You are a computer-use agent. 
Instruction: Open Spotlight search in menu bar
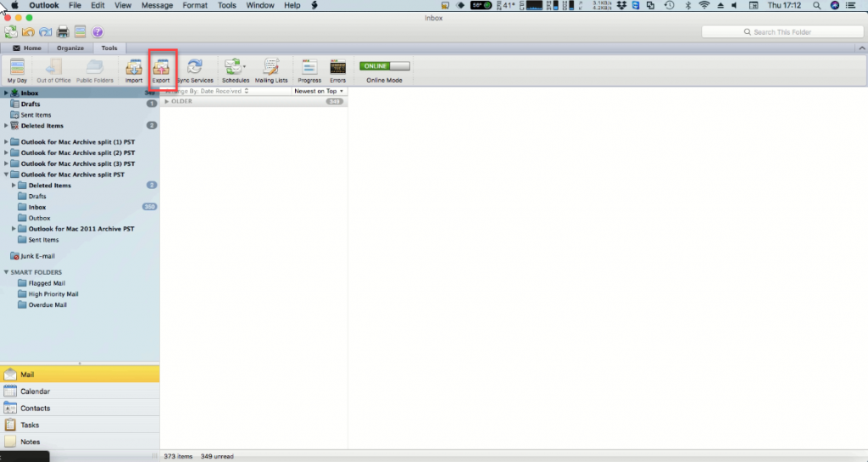pyautogui.click(x=816, y=6)
